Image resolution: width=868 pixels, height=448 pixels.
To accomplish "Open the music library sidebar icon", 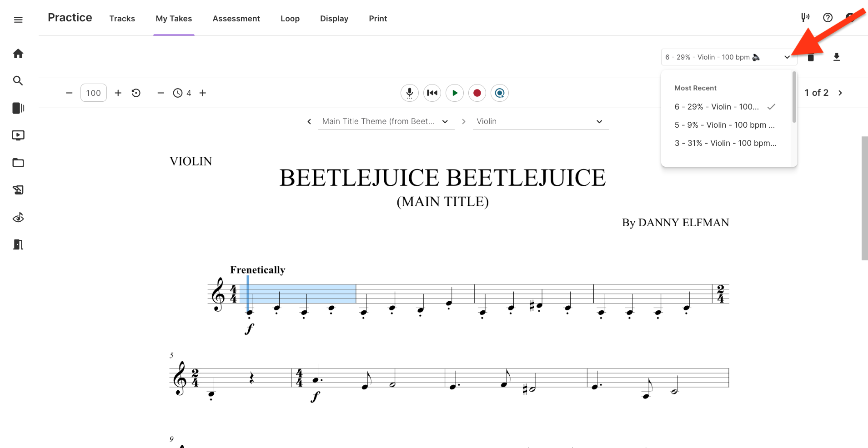I will [18, 108].
